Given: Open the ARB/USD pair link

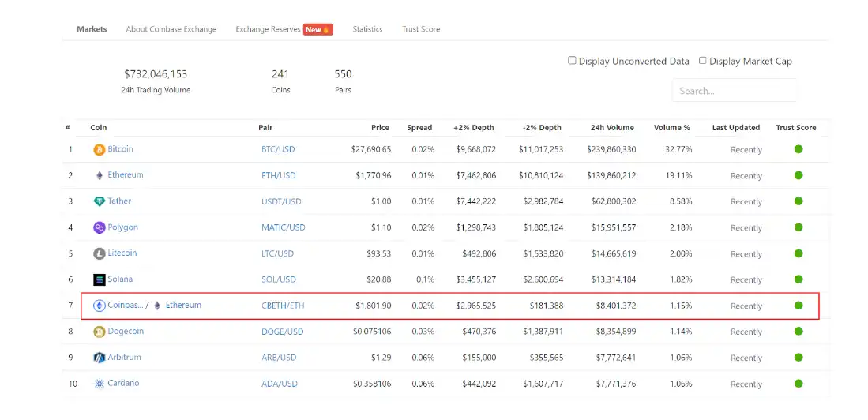Looking at the screenshot, I should point(279,358).
